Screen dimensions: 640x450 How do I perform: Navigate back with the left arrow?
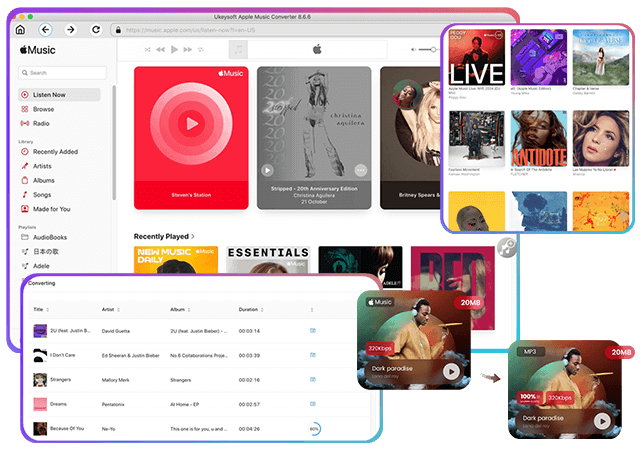[x=46, y=30]
